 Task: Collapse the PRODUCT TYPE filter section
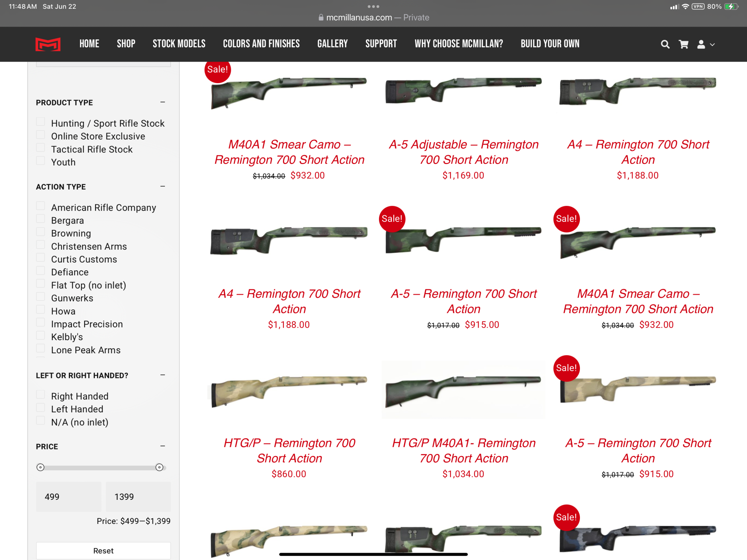[x=163, y=102]
